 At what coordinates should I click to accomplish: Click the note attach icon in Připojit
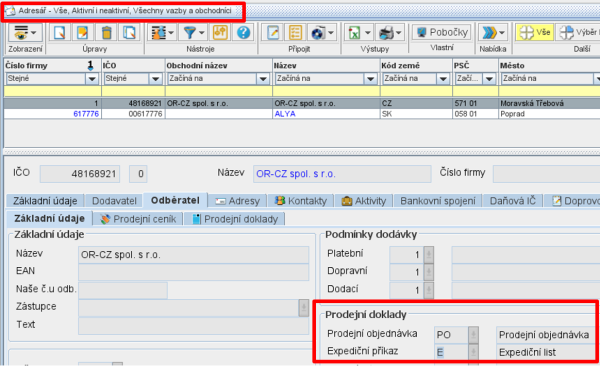pos(273,33)
